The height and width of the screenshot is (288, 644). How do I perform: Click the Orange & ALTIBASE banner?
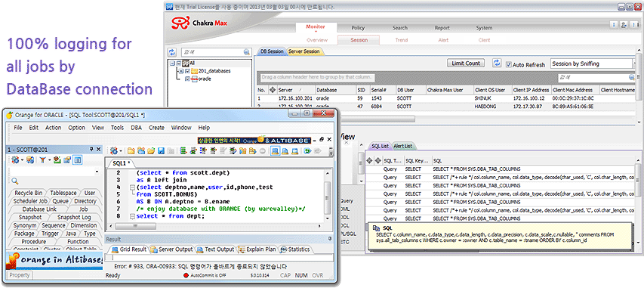[254, 141]
